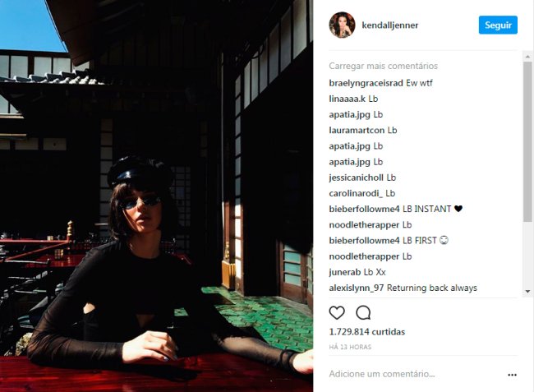Open the junerab commenter profile

pos(345,272)
